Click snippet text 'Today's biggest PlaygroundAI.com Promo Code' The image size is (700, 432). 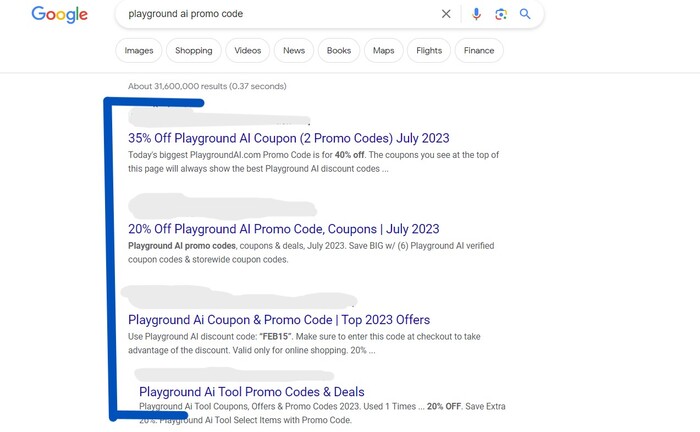[313, 162]
